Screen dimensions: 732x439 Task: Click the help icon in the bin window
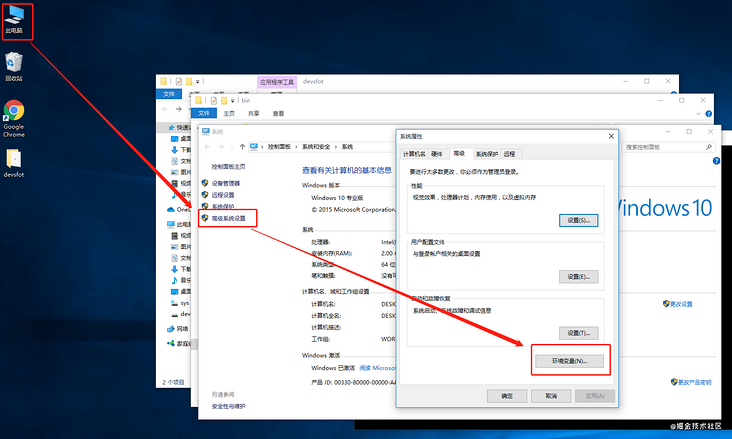(x=709, y=113)
